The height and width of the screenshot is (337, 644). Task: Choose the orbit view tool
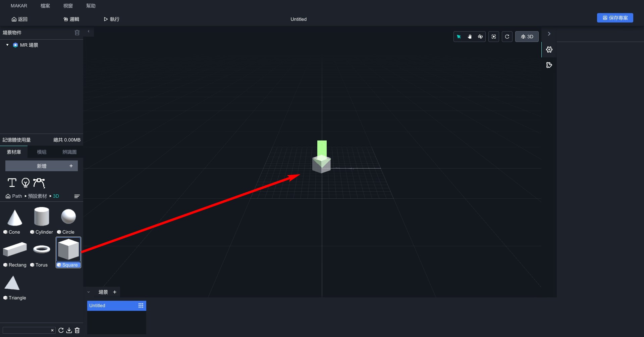coord(480,37)
